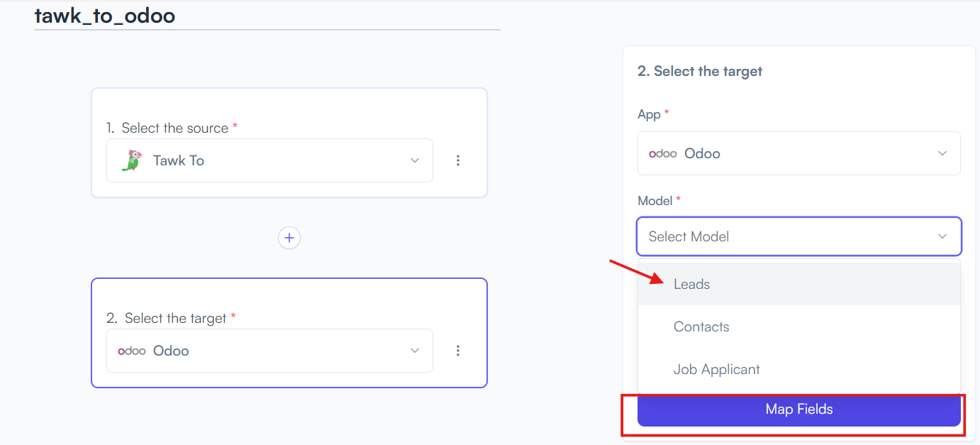Image resolution: width=980 pixels, height=445 pixels.
Task: Open the three-dot menu beside Tawk To
Action: pos(458,160)
